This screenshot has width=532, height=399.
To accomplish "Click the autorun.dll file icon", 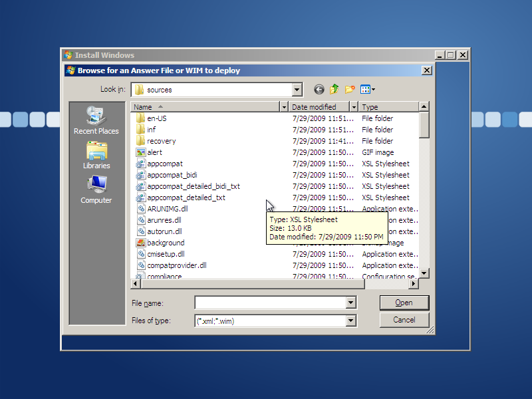I will tap(141, 231).
